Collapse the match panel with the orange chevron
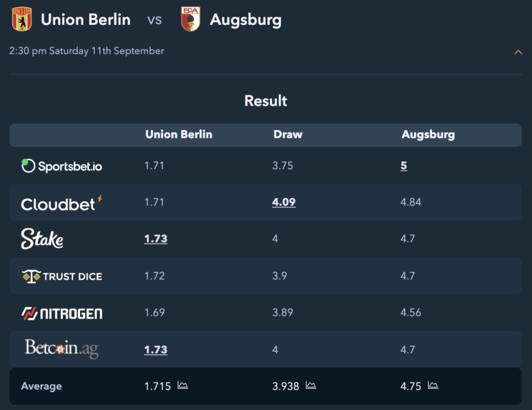 click(x=518, y=52)
